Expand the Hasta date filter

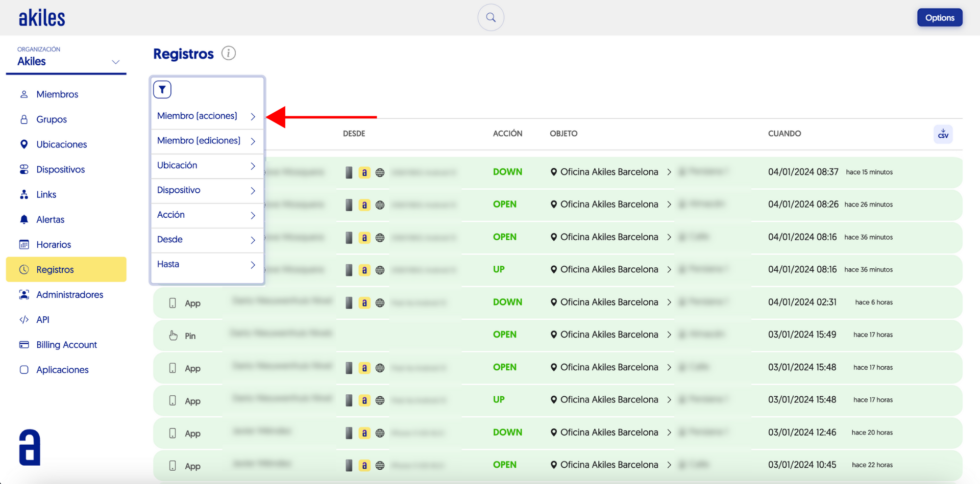pos(207,264)
